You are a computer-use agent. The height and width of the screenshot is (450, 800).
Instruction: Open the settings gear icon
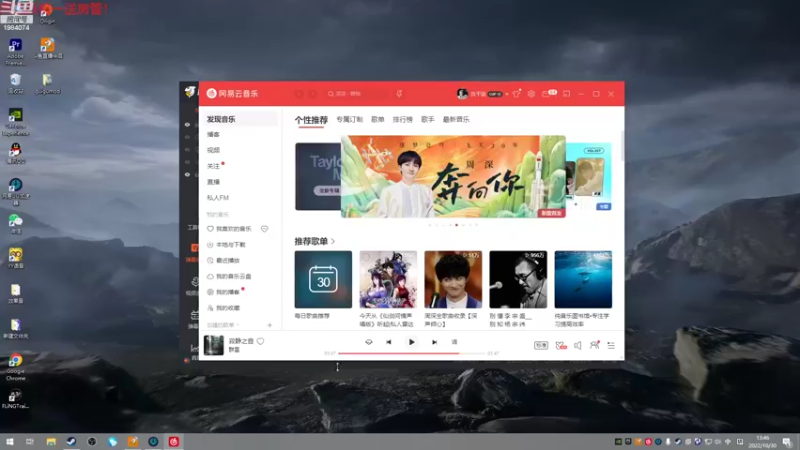(x=531, y=94)
